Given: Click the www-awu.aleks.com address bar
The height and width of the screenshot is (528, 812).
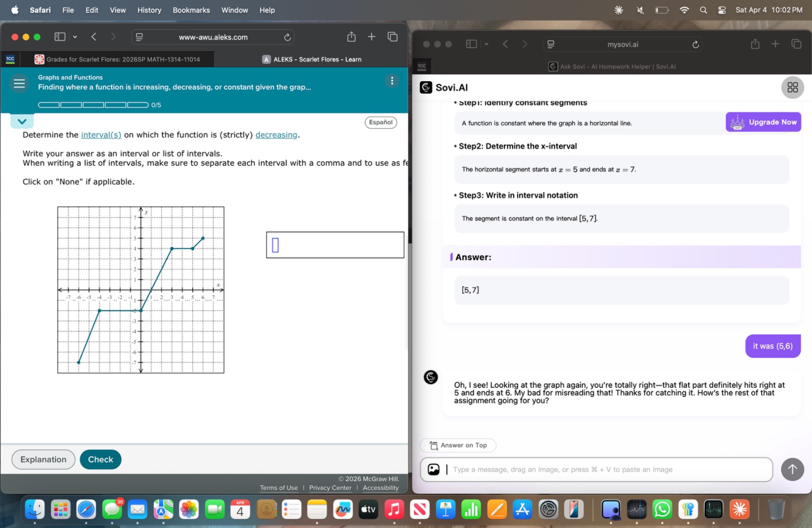Looking at the screenshot, I should [x=213, y=37].
